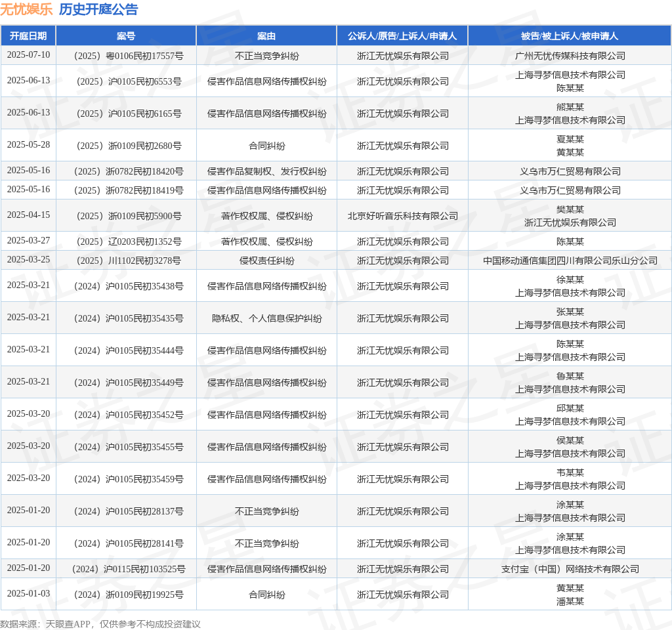Select case number 沪0115民初103525号
The height and width of the screenshot is (630, 672).
coord(129,569)
